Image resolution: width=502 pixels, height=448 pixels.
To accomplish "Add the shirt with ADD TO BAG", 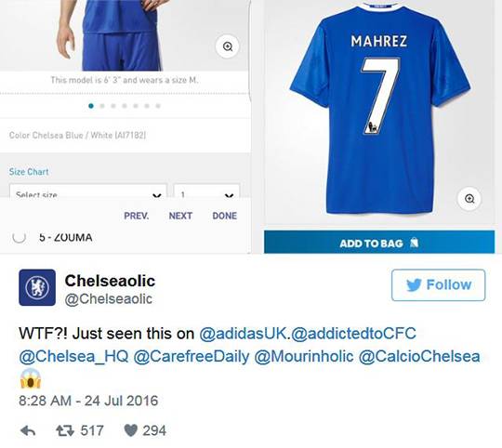I will click(379, 243).
